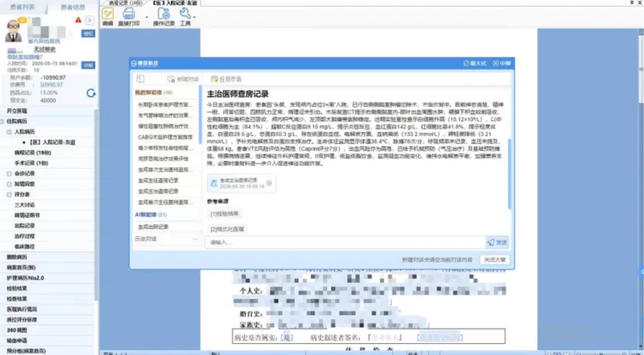Expand the 历史对话 chevron
This screenshot has height=355, width=644.
pyautogui.click(x=195, y=239)
